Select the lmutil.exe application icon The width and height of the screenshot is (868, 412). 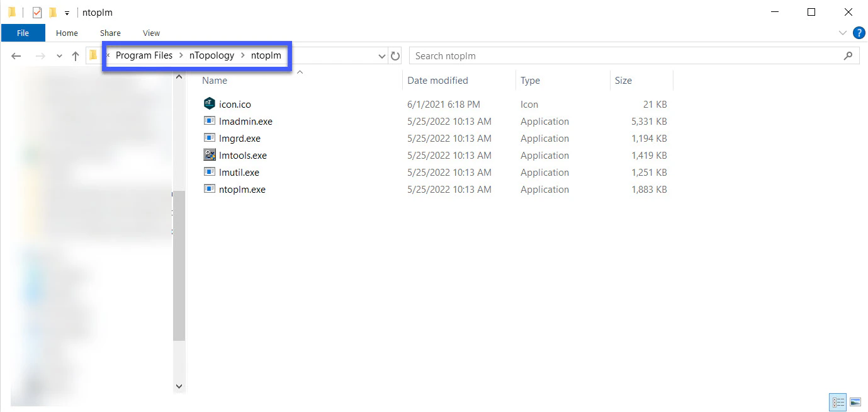point(210,172)
